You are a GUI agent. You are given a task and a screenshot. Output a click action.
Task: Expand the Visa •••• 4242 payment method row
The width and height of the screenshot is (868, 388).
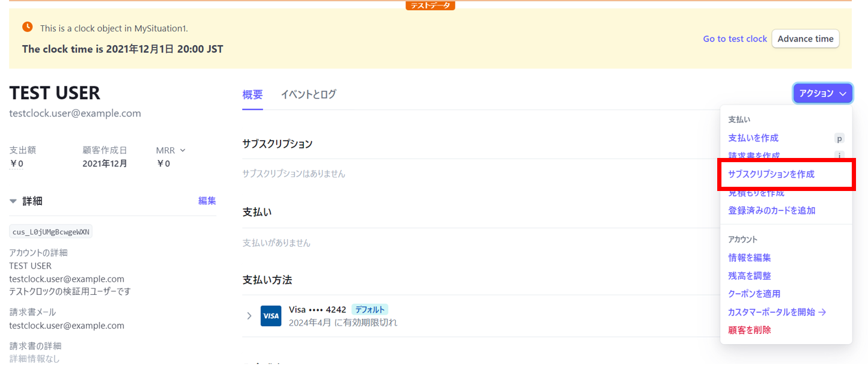250,315
